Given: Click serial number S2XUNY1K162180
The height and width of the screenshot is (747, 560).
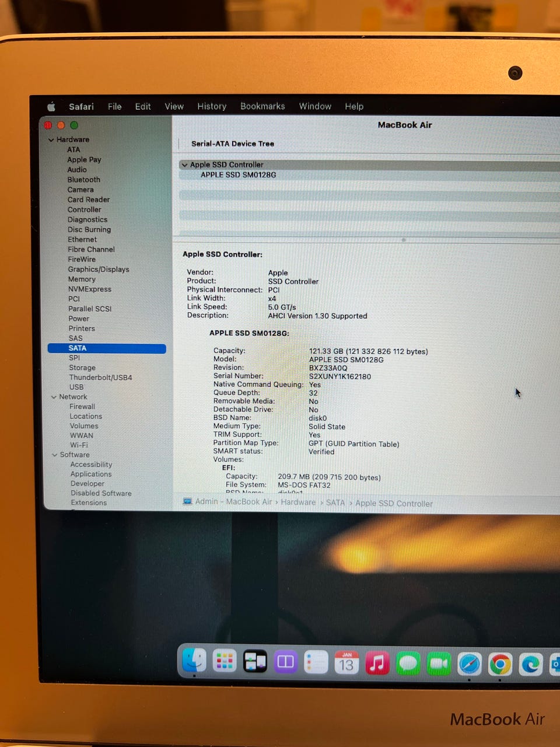Looking at the screenshot, I should pyautogui.click(x=340, y=376).
